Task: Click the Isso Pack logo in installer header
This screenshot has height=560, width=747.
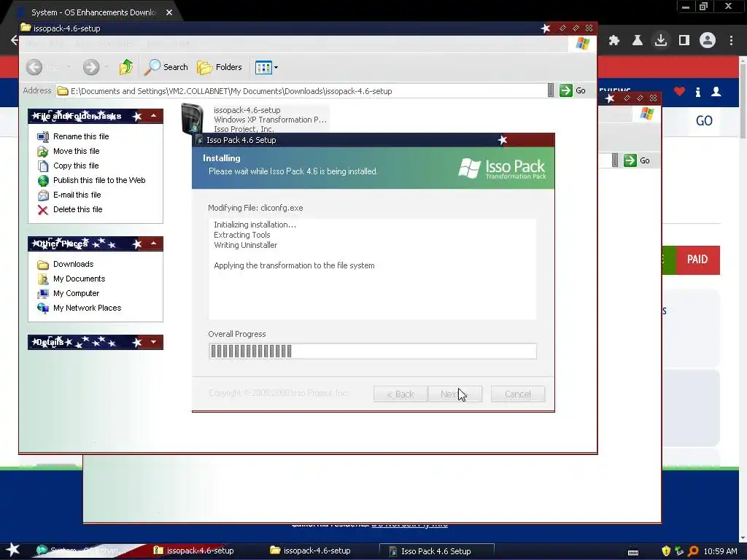Action: coord(502,168)
